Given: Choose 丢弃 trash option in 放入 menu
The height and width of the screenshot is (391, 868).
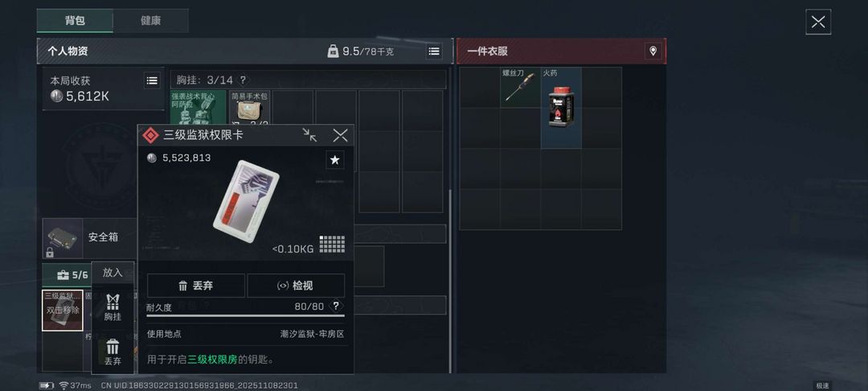Looking at the screenshot, I should click(x=113, y=352).
